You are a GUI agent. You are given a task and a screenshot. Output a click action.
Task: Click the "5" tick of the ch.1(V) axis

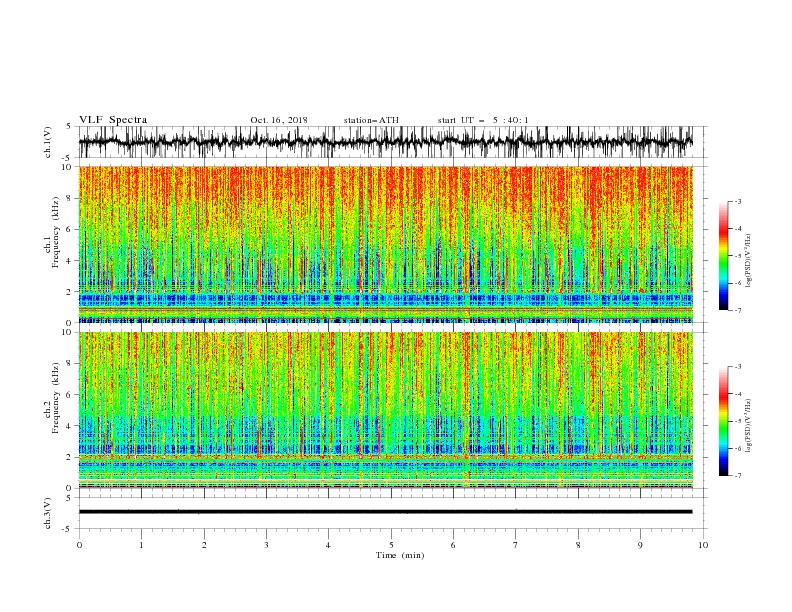70,126
